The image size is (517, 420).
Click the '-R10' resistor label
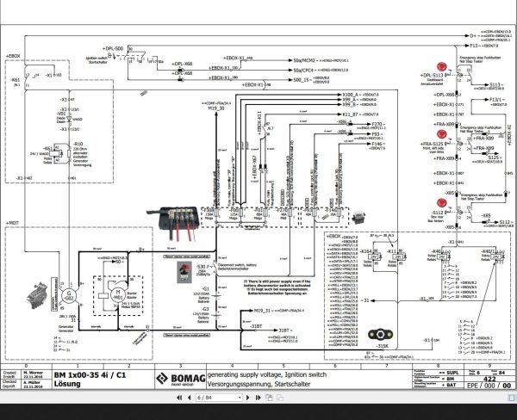click(78, 144)
